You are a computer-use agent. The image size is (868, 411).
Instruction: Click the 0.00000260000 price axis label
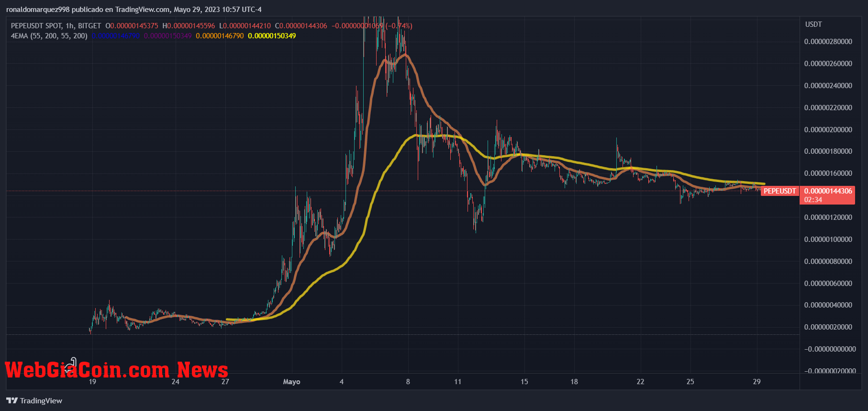coord(828,64)
